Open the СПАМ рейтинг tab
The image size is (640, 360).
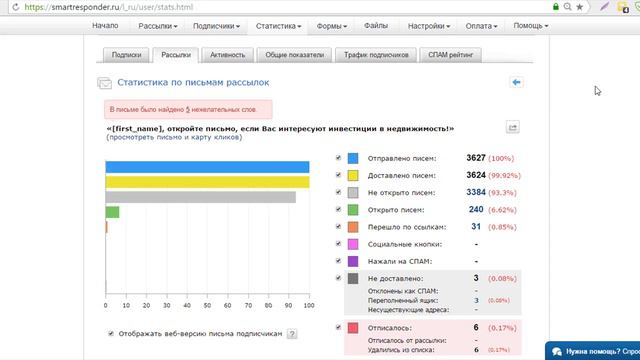(451, 55)
